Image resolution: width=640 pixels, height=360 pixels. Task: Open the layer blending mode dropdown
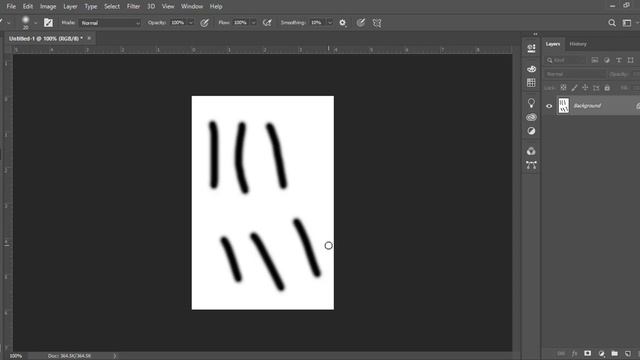575,74
